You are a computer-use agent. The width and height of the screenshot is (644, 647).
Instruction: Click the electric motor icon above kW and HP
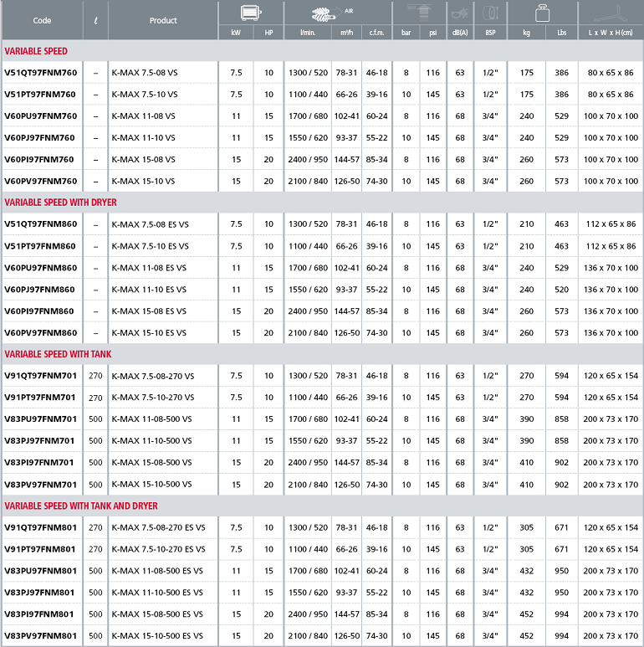[251, 13]
